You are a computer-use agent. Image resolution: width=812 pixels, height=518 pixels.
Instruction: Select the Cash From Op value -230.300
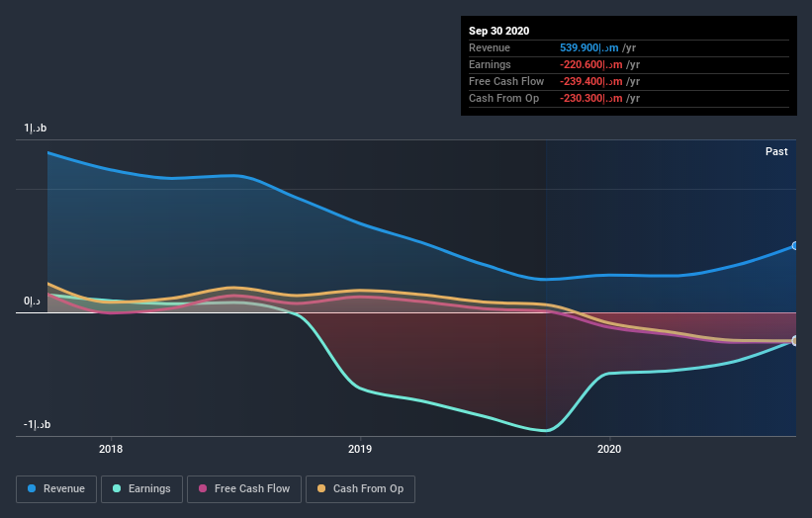coord(590,98)
